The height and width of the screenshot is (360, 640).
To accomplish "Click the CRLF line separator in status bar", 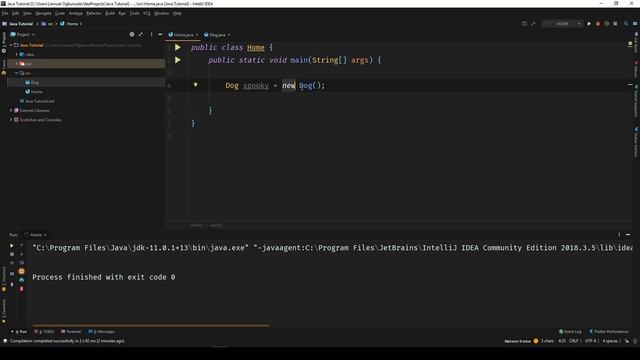I will click(574, 341).
